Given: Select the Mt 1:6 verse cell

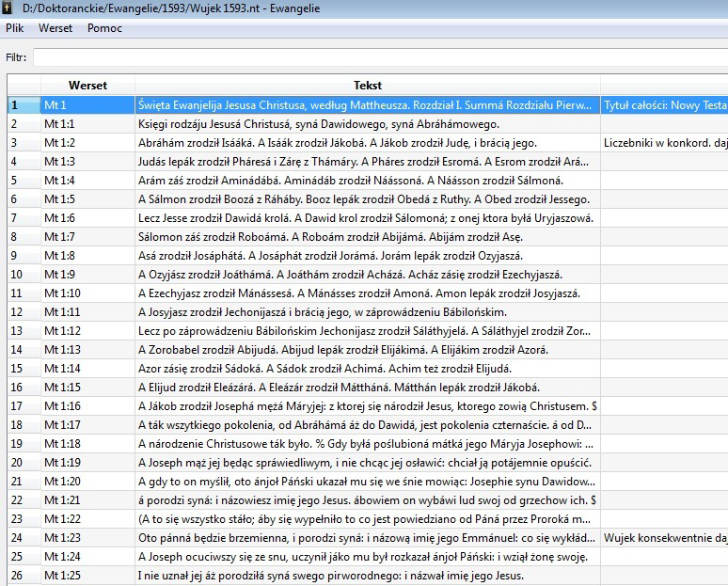Looking at the screenshot, I should 87,218.
